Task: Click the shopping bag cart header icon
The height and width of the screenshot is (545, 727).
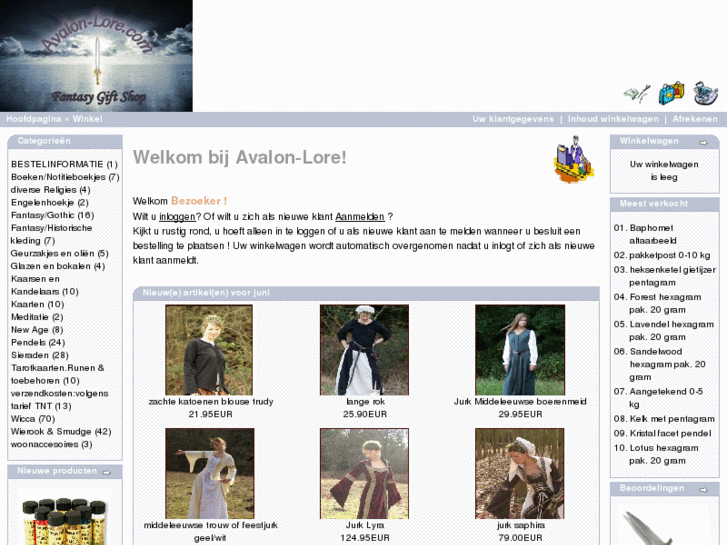Action: tap(671, 93)
